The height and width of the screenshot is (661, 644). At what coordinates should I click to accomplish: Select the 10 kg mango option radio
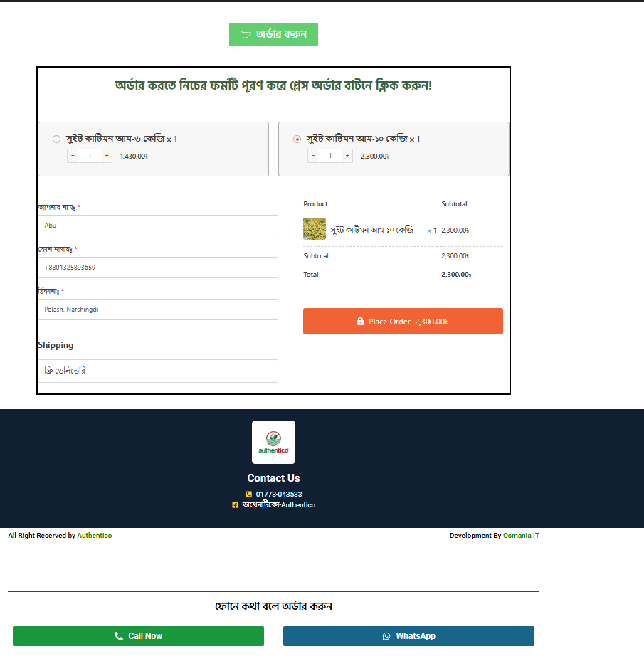(x=297, y=139)
